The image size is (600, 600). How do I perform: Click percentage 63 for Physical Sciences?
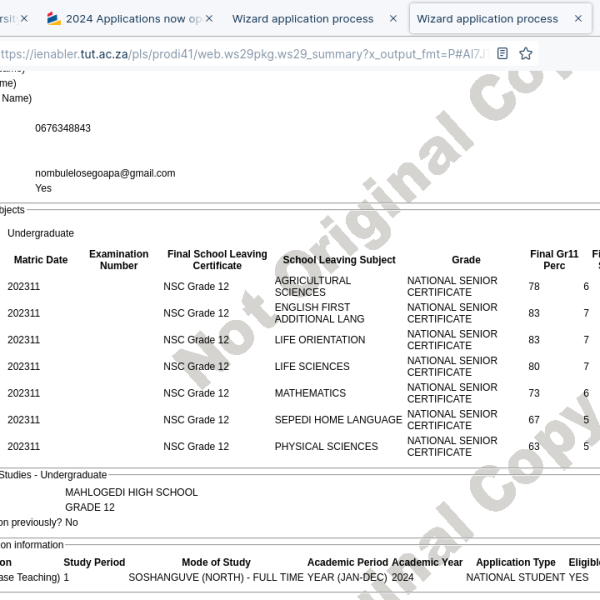(x=534, y=447)
